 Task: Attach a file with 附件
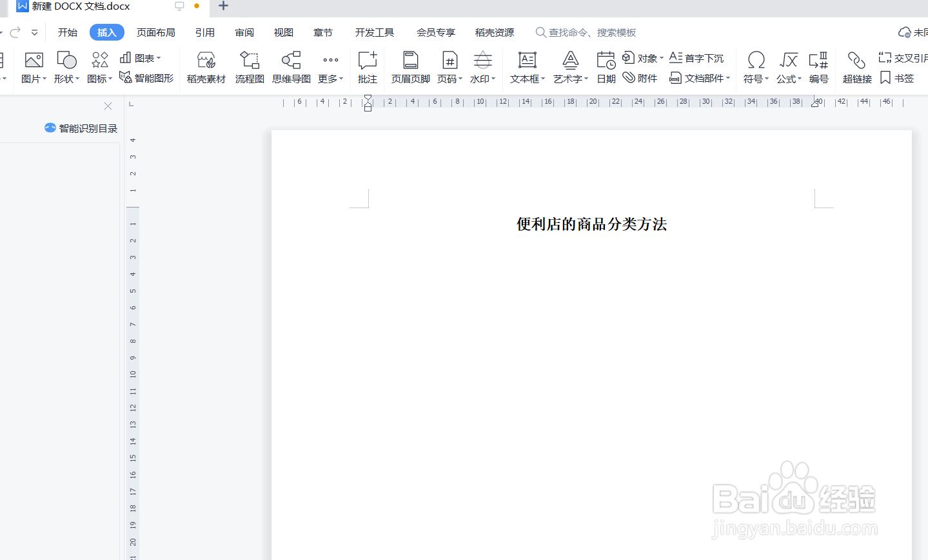tap(640, 78)
